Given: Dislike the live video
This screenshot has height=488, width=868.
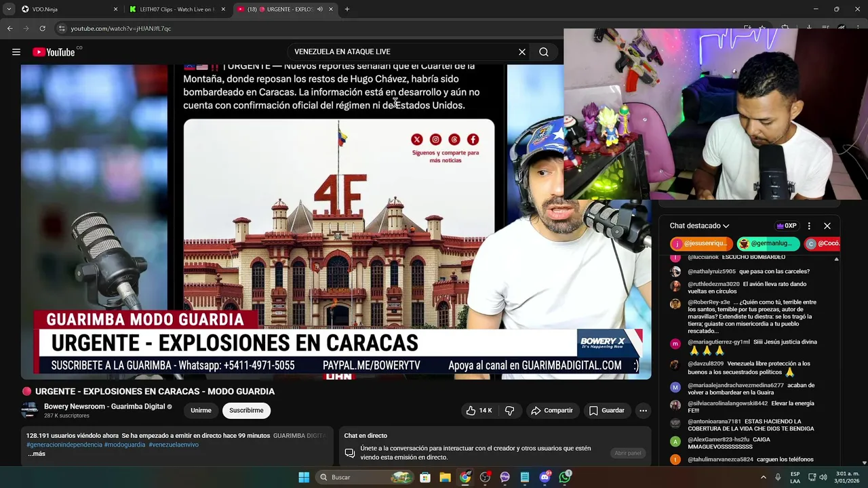Looking at the screenshot, I should coord(510,411).
